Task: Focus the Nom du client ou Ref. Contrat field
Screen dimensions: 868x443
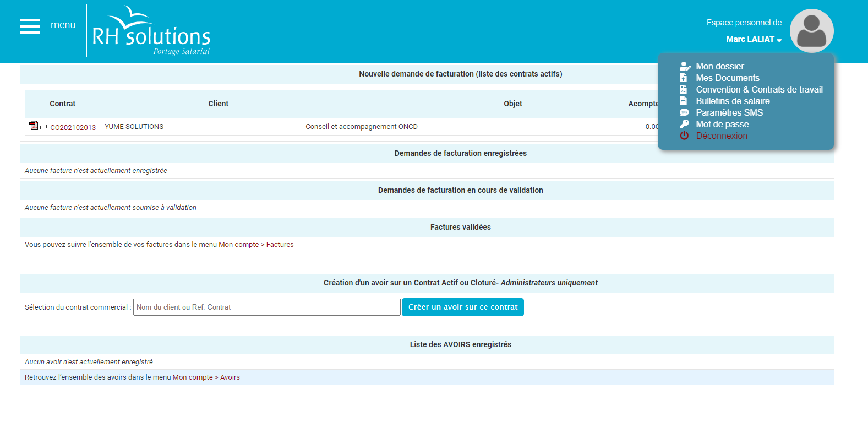Action: coord(267,307)
